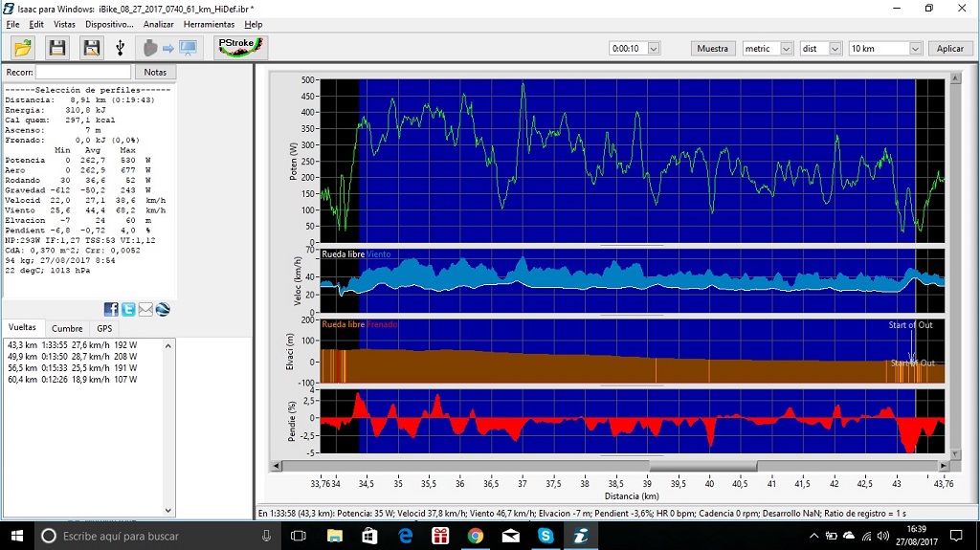Switch to the Cumbre tab
The width and height of the screenshot is (980, 550).
tap(67, 328)
